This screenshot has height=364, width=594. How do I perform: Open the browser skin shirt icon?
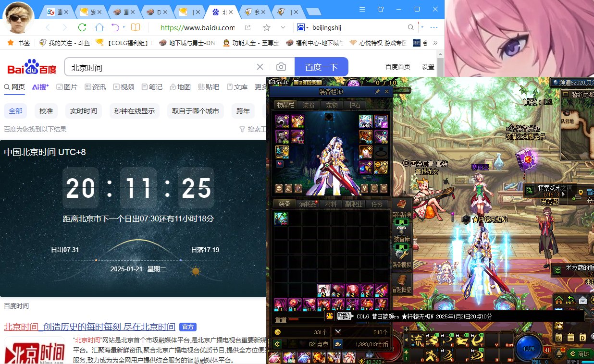[381, 9]
